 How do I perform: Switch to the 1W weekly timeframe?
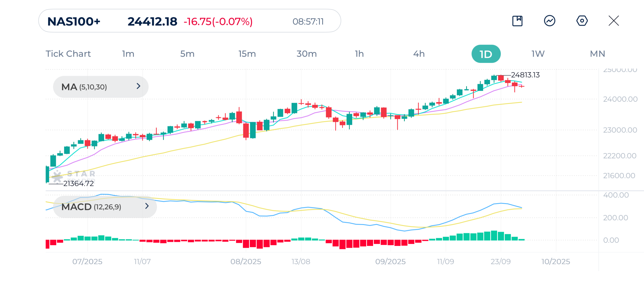pyautogui.click(x=538, y=54)
